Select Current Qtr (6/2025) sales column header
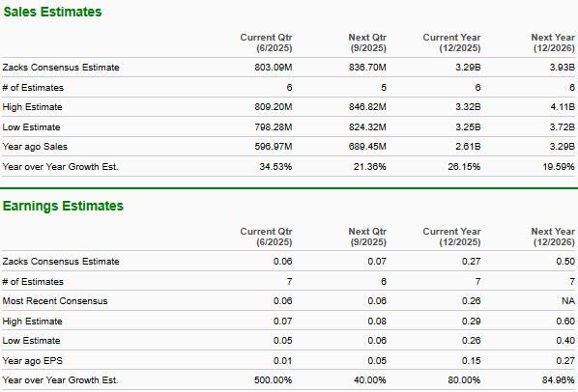578x392 pixels. (266, 42)
